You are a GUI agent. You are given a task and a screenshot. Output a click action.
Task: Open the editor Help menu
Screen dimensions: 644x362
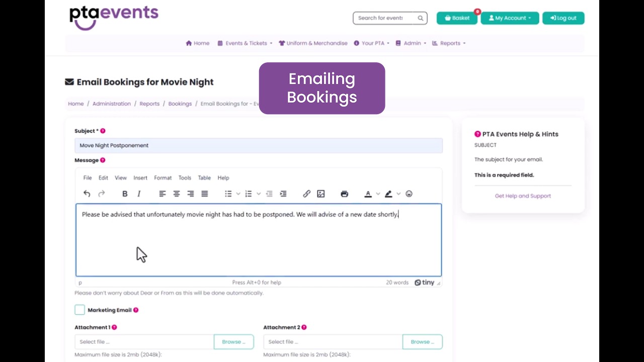(x=223, y=177)
